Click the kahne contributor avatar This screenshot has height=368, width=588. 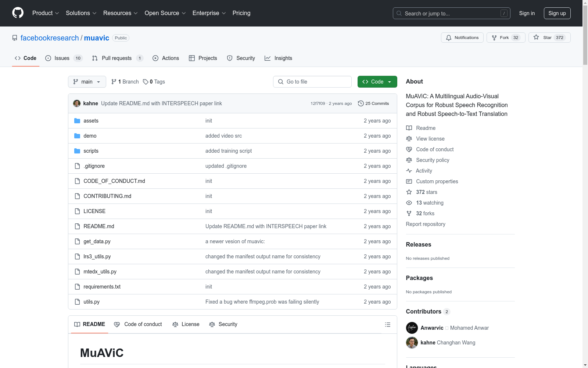(412, 343)
